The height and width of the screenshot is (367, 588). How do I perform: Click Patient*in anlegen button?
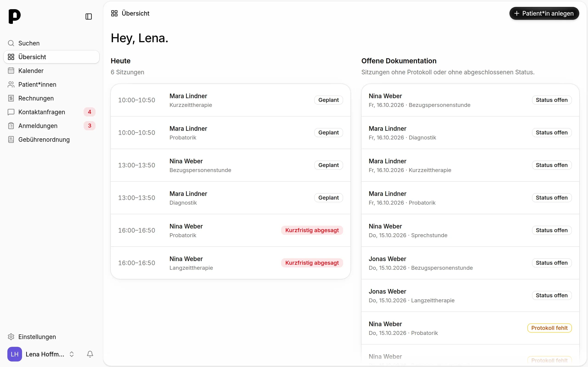click(x=544, y=13)
